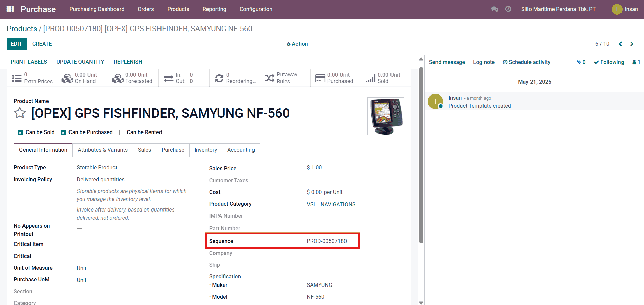
Task: Toggle the Can be Sold checkbox
Action: coord(20,132)
